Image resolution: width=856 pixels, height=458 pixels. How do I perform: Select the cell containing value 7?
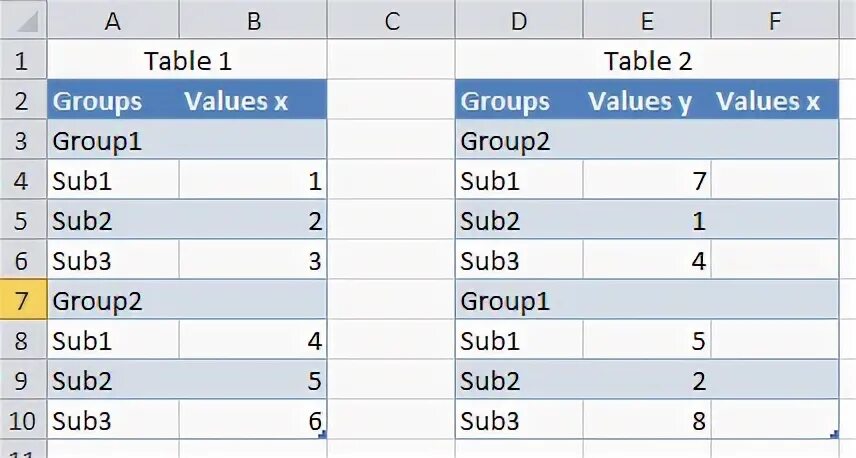tap(647, 181)
